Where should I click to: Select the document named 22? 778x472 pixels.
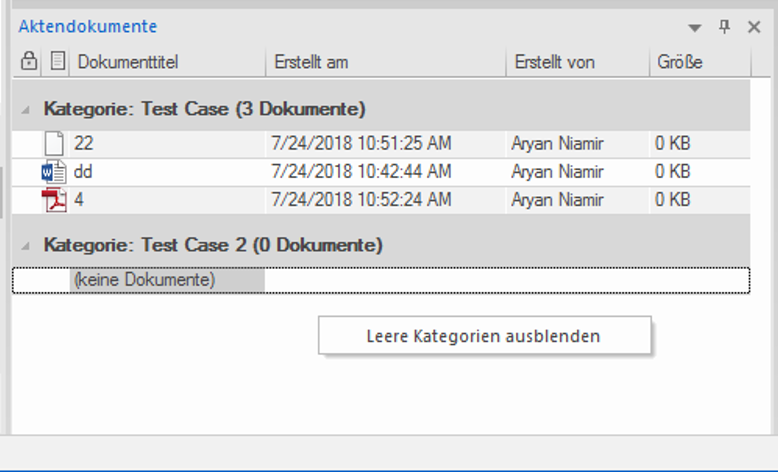pyautogui.click(x=84, y=144)
